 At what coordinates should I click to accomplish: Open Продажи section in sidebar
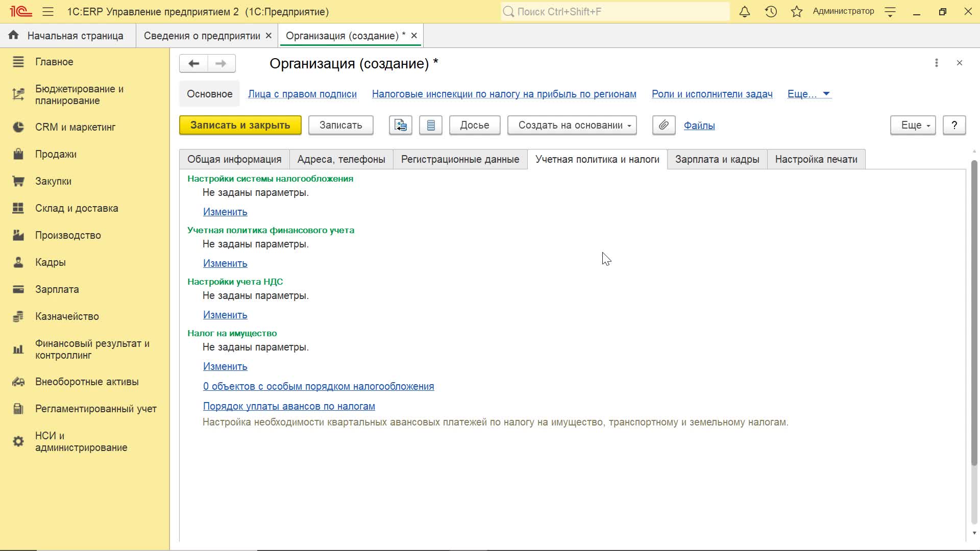(84, 154)
